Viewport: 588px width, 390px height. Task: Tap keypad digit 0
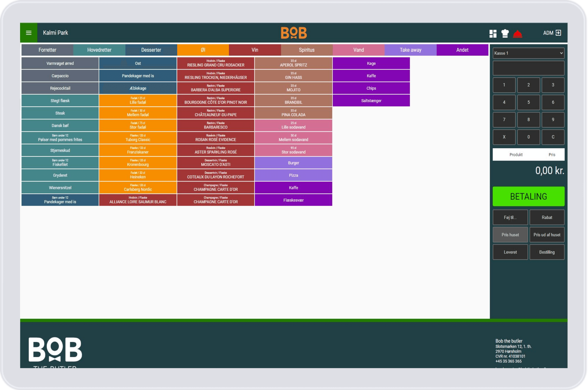coord(528,137)
